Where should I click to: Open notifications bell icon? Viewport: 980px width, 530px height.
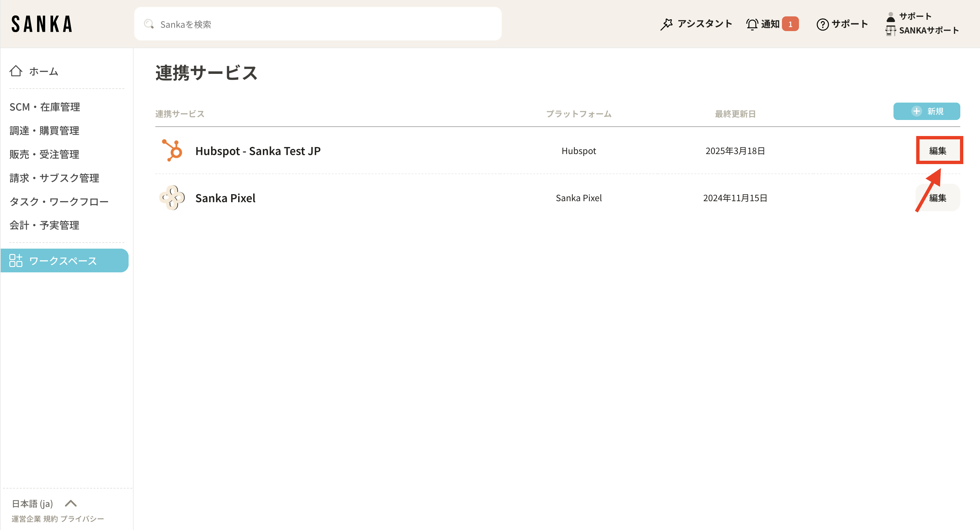[752, 24]
